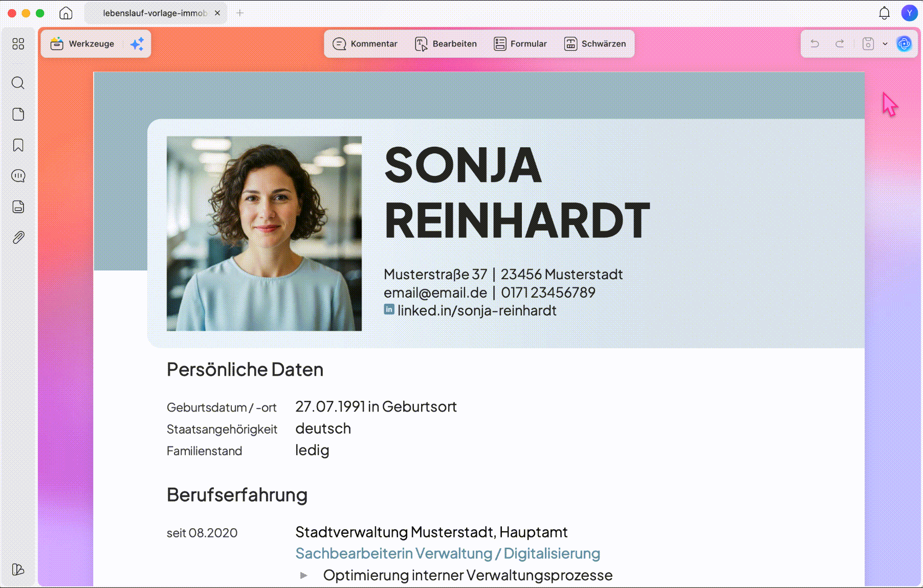This screenshot has width=923, height=588.
Task: Show the bookmarks panel
Action: click(x=18, y=145)
